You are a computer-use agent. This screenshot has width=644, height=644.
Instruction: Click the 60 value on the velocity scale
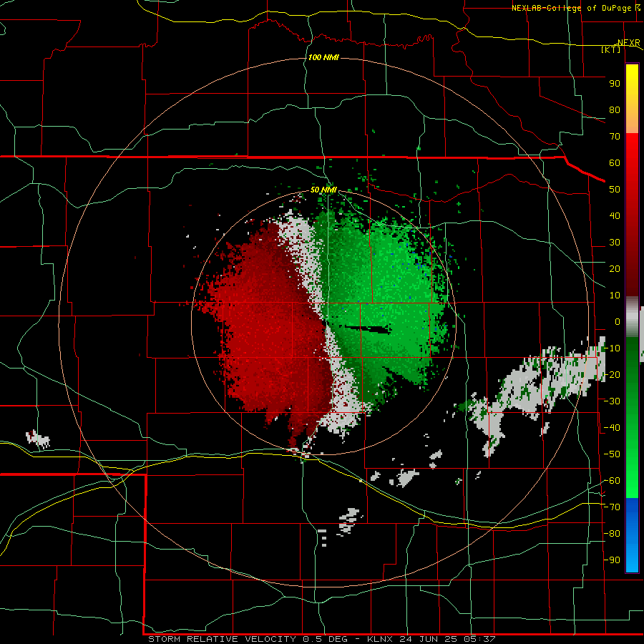tap(615, 162)
